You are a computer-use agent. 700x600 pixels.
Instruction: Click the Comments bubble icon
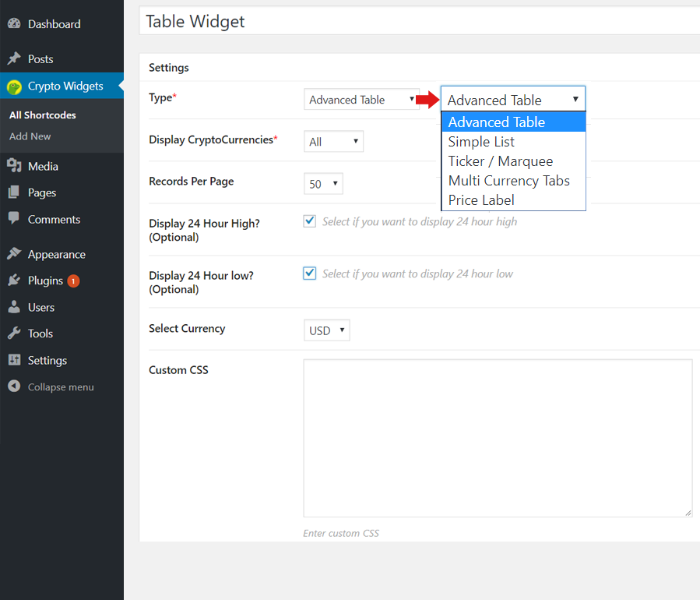(14, 219)
